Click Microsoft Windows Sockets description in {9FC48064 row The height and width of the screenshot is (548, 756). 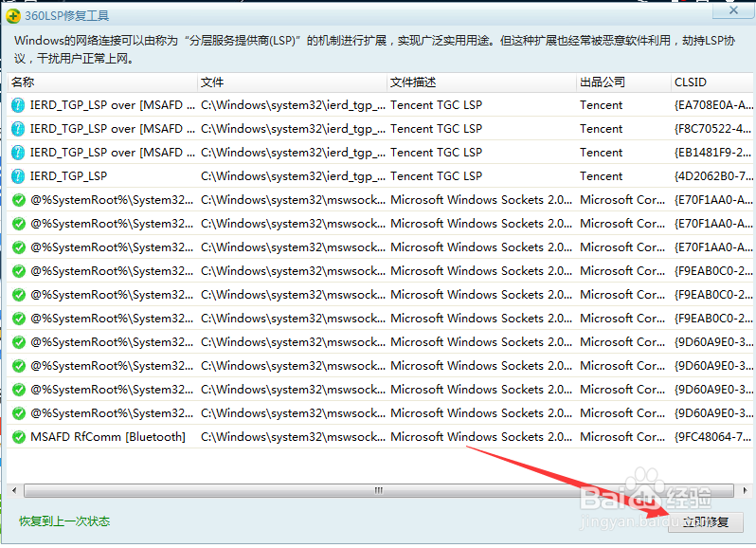click(481, 437)
